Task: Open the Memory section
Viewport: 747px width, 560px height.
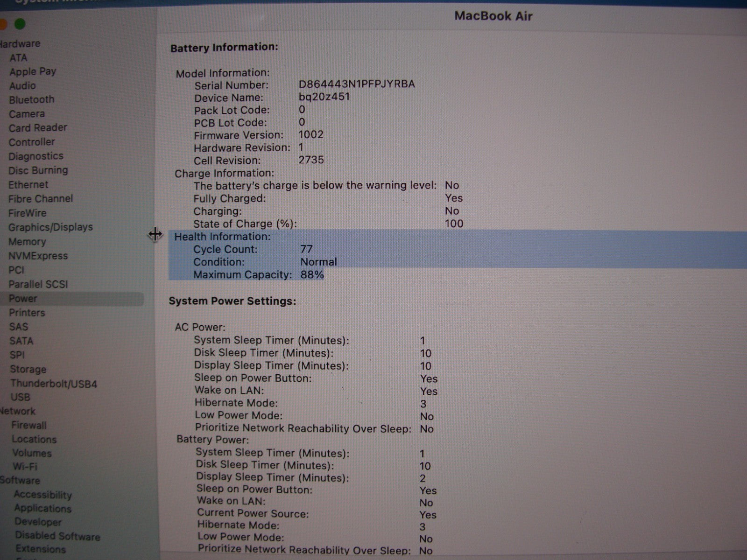Action: click(x=27, y=242)
